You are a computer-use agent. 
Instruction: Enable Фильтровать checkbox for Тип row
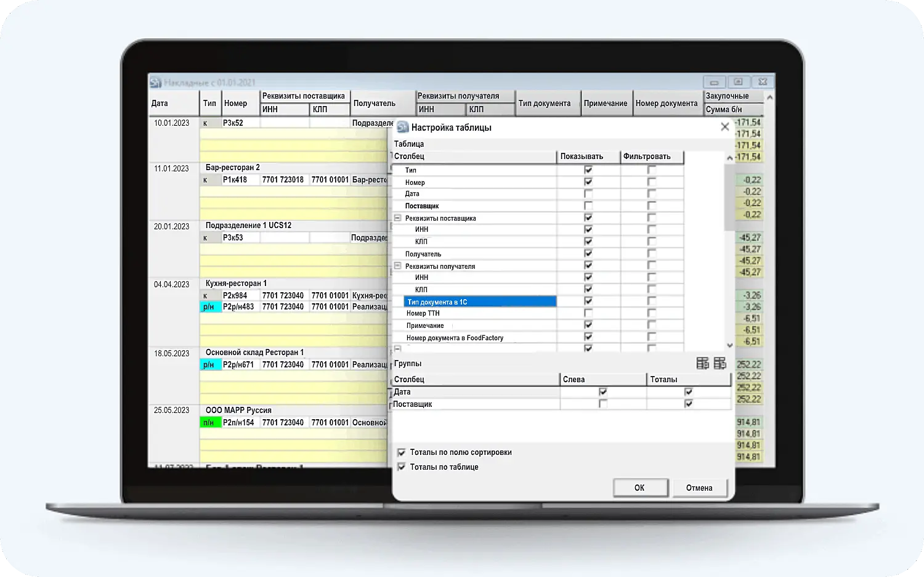click(x=652, y=170)
